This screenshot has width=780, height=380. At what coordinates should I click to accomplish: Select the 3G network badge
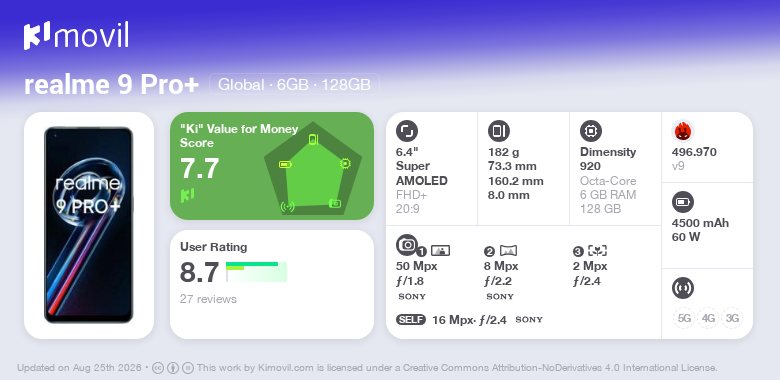(732, 318)
